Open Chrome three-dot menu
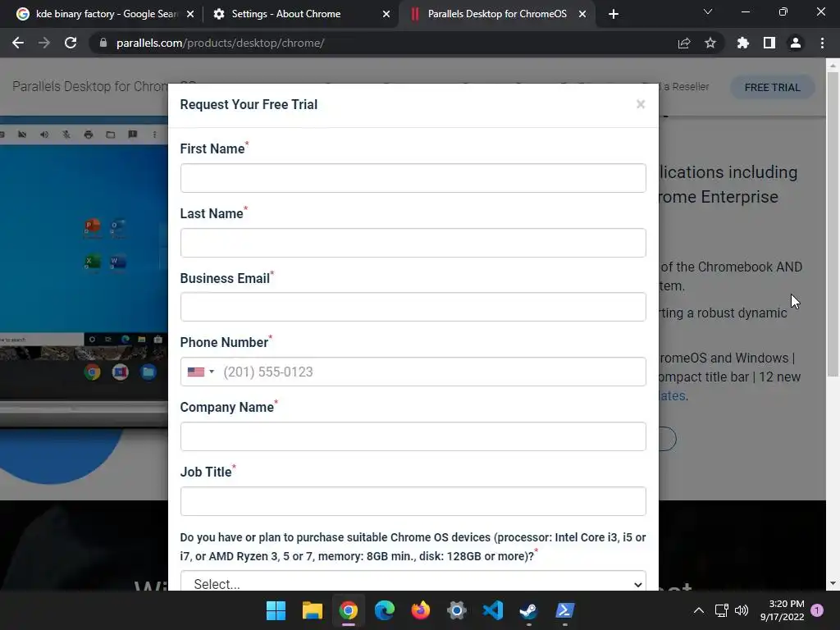Image resolution: width=840 pixels, height=630 pixels. 822,43
